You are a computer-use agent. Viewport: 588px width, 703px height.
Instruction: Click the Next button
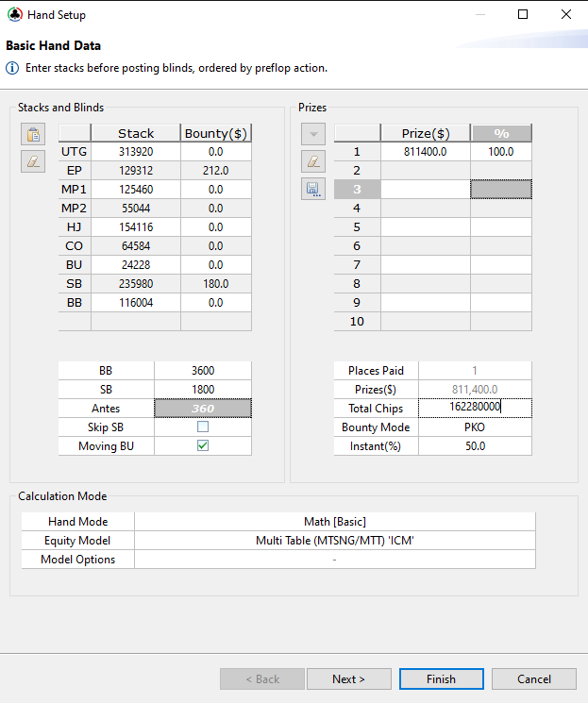pos(348,678)
